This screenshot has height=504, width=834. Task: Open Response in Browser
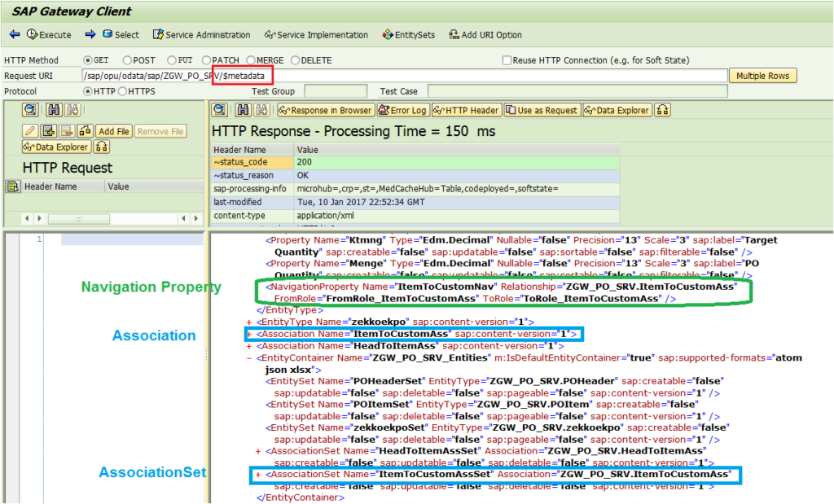click(x=325, y=110)
